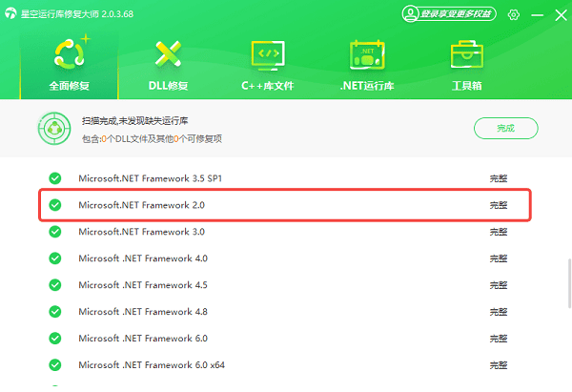Viewport: 572px width, 392px height.
Task: Select Microsoft .NET Framework 6.0 x64 row text
Action: click(152, 365)
